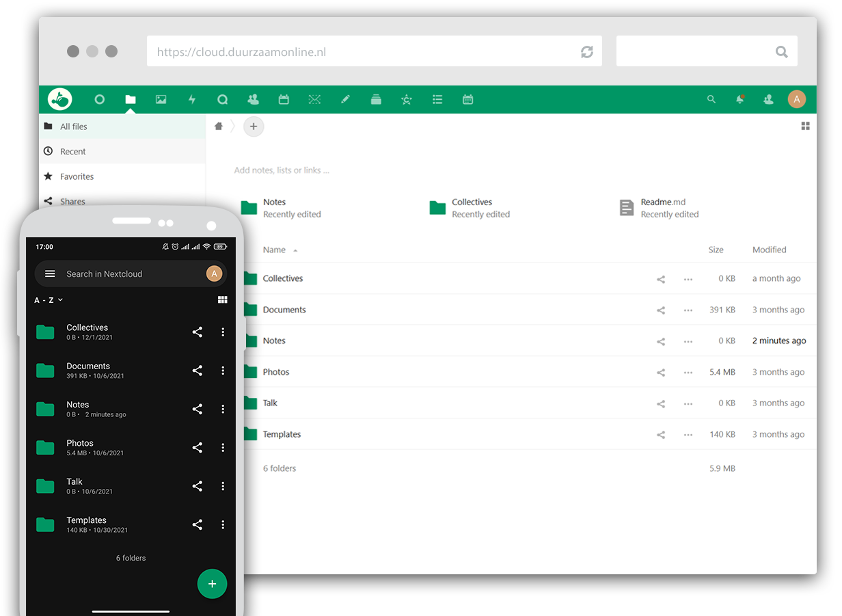Open the Deck stacked cards icon
Viewport: 842px width, 616px height.
coord(376,100)
